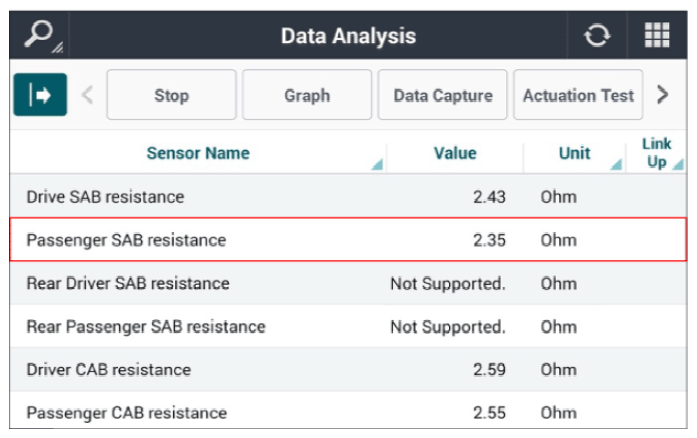Show more toolbar buttons with right chevron
The width and height of the screenshot is (697, 438).
662,95
